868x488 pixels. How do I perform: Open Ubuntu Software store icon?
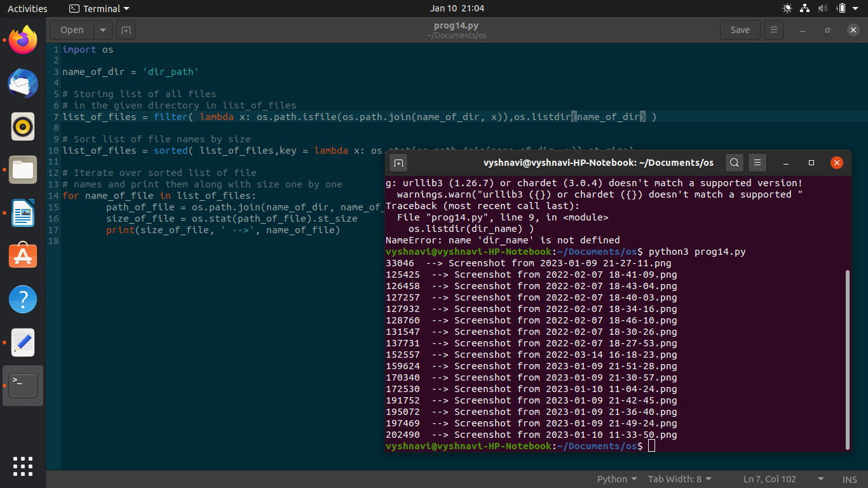point(23,256)
